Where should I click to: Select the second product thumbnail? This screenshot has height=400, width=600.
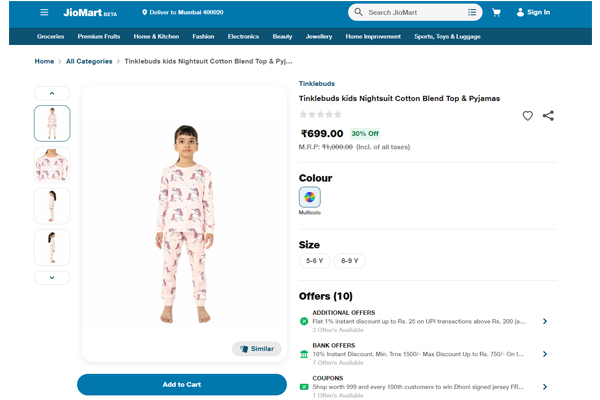52,165
